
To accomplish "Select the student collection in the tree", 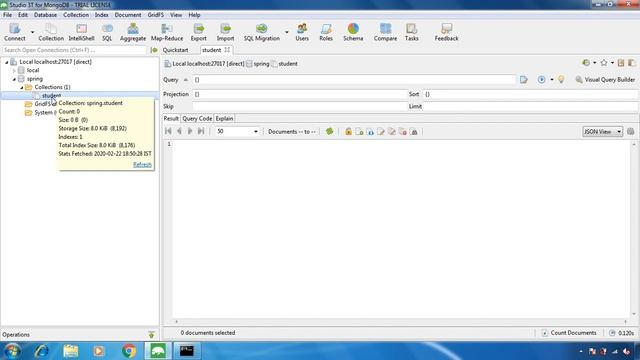I will [51, 96].
